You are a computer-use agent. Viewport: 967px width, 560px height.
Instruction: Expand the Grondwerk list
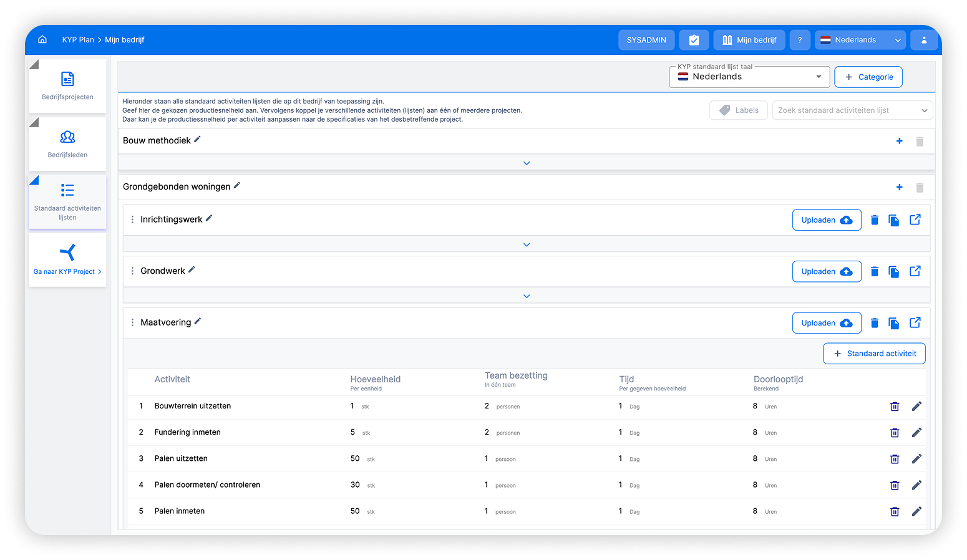click(527, 296)
